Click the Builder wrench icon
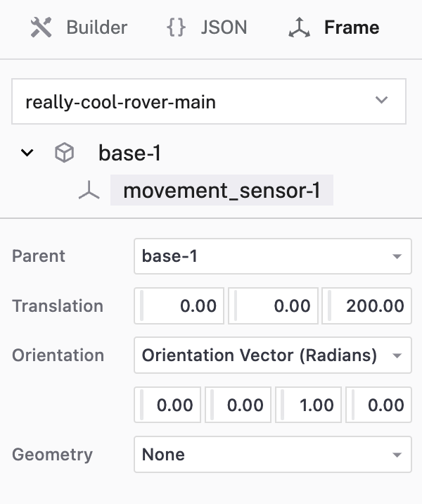The height and width of the screenshot is (504, 422). pyautogui.click(x=41, y=28)
